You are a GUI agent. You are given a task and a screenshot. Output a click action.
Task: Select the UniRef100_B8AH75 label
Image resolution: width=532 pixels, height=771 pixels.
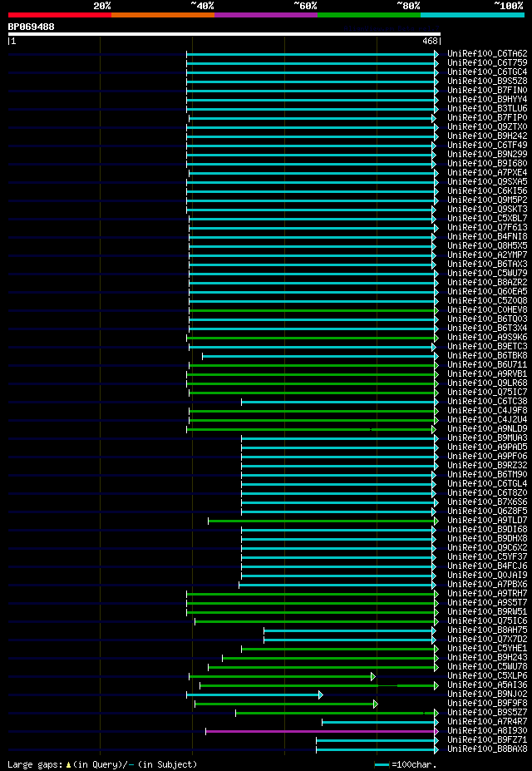487,630
